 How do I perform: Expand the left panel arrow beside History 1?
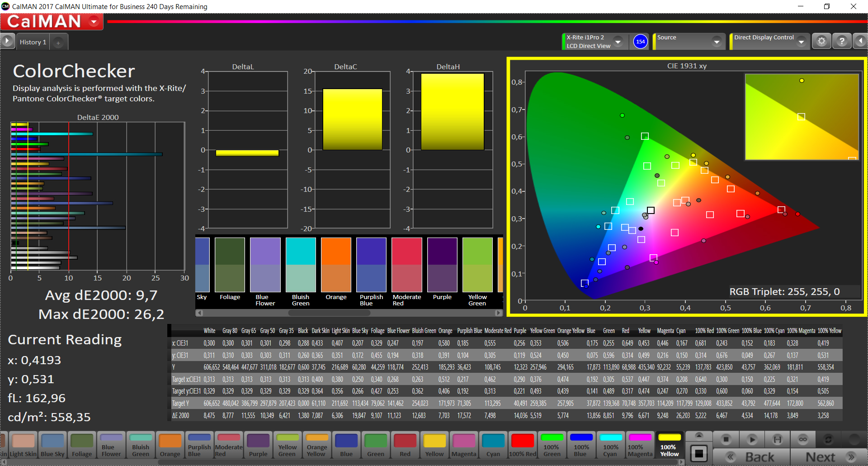coord(7,42)
